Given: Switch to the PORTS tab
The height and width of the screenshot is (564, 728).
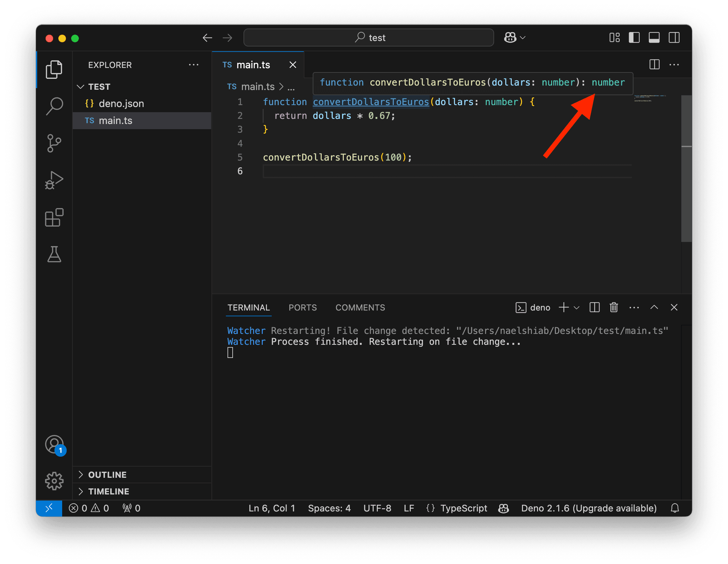Looking at the screenshot, I should coord(303,307).
